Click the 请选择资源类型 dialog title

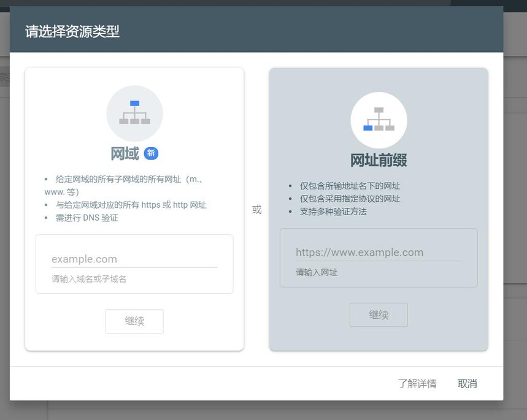pyautogui.click(x=72, y=31)
